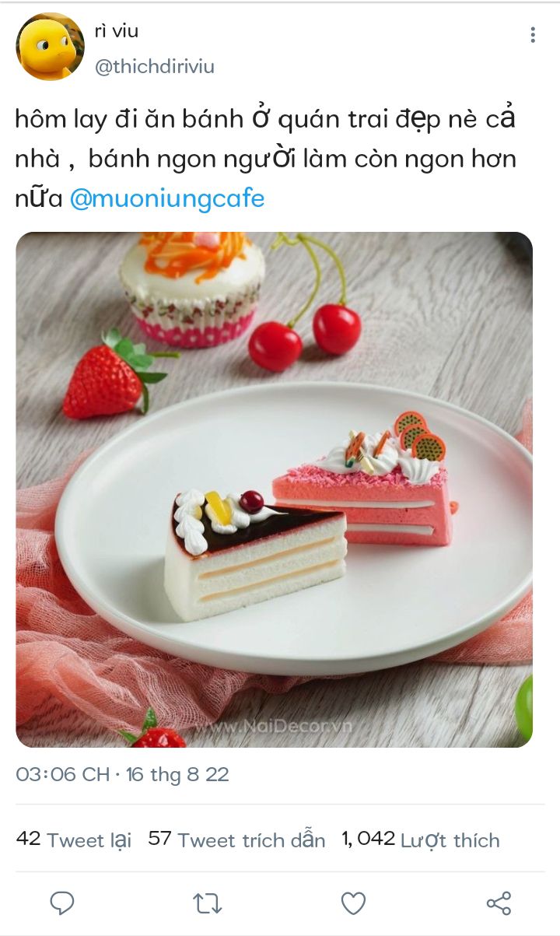Tap the 03:06 CH timestamp

pyautogui.click(x=62, y=775)
